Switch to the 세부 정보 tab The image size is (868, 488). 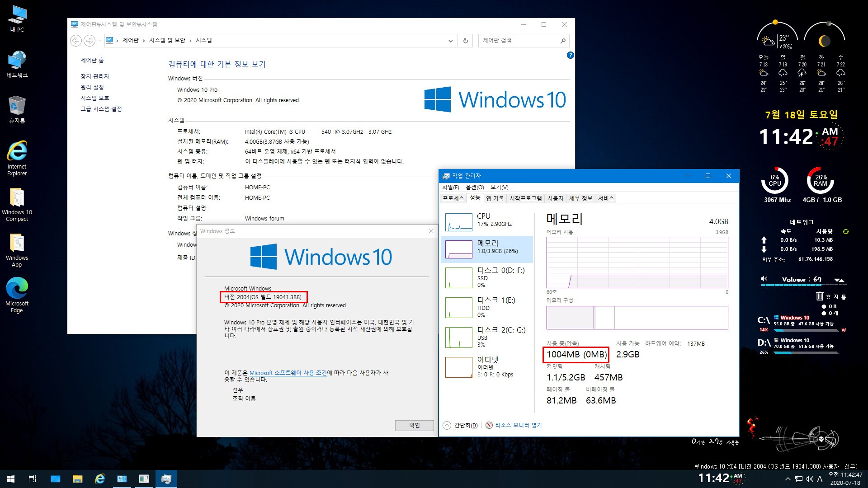click(581, 198)
